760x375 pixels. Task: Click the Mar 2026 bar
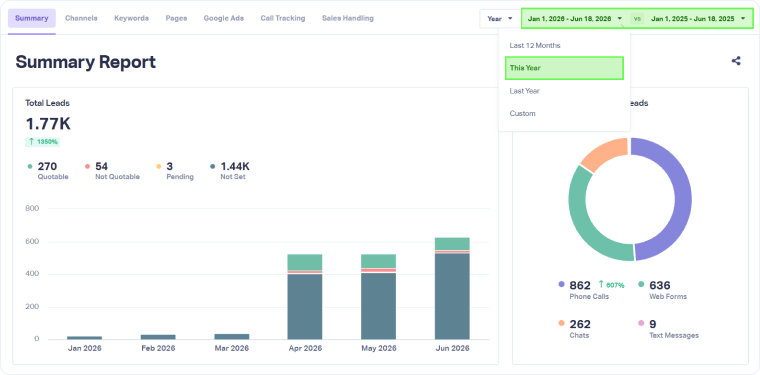pyautogui.click(x=232, y=336)
